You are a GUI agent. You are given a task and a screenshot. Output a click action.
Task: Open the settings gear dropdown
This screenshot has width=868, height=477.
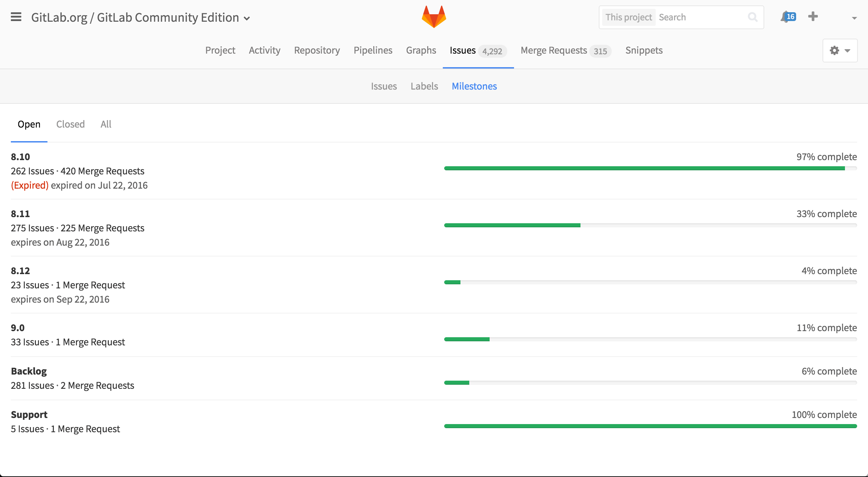tap(840, 51)
